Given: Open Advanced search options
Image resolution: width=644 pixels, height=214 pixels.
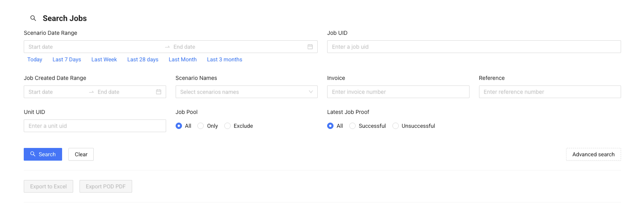Looking at the screenshot, I should [x=593, y=154].
